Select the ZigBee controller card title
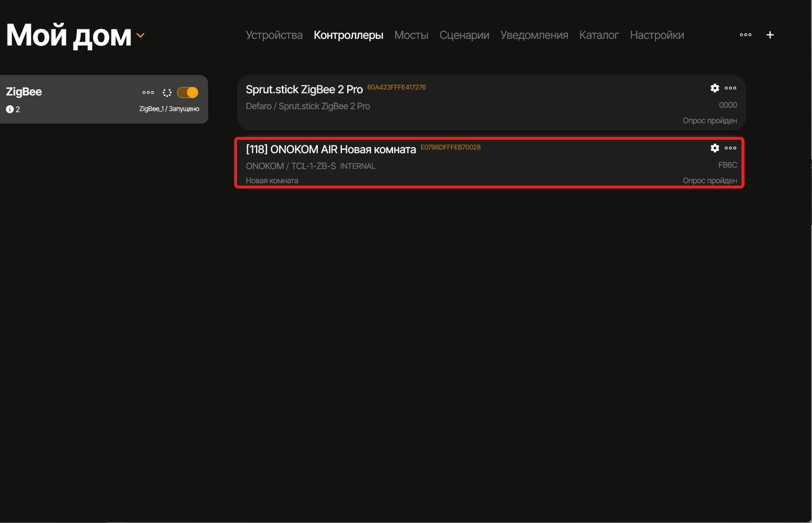Viewport: 812px width, 523px height. (24, 92)
